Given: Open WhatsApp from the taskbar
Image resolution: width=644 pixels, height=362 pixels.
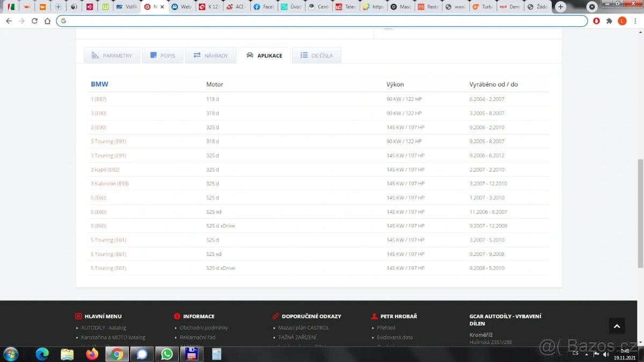Looking at the screenshot, I should click(167, 354).
